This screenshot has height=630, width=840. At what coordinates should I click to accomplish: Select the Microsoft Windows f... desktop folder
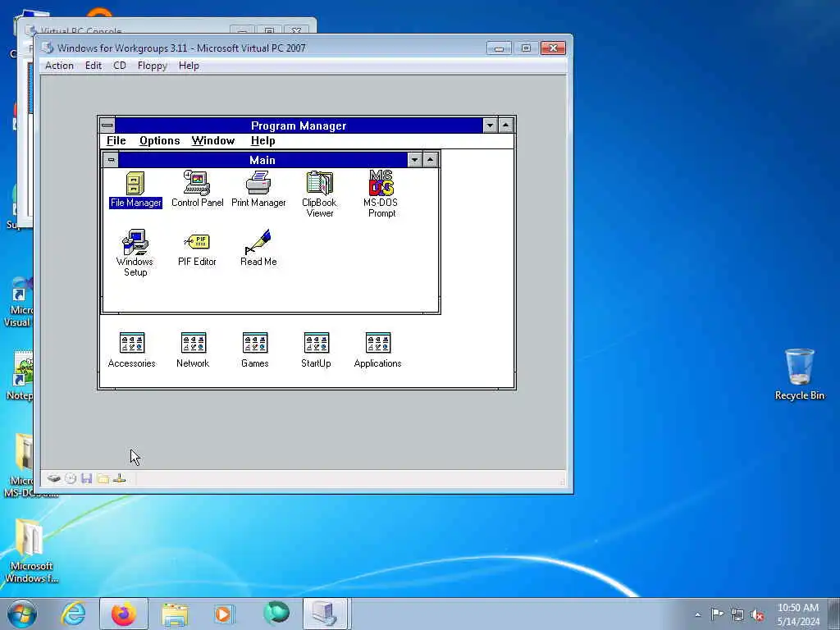point(30,550)
